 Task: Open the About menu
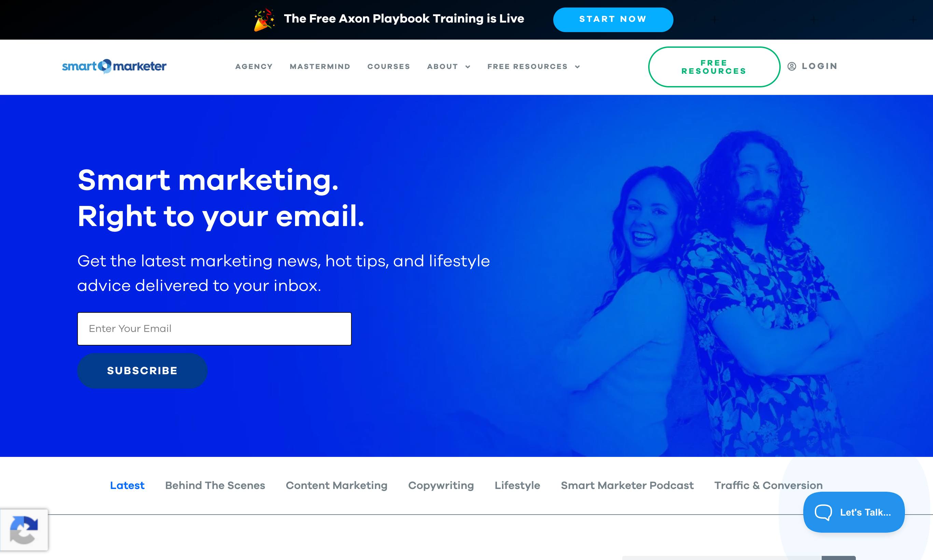coord(442,67)
